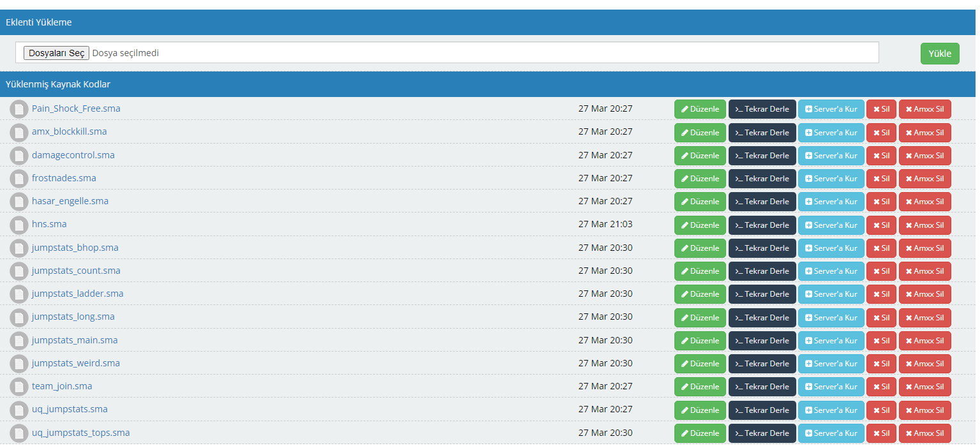The image size is (980, 448).
Task: Open the jumpstats_count.sma file link
Action: tap(76, 270)
